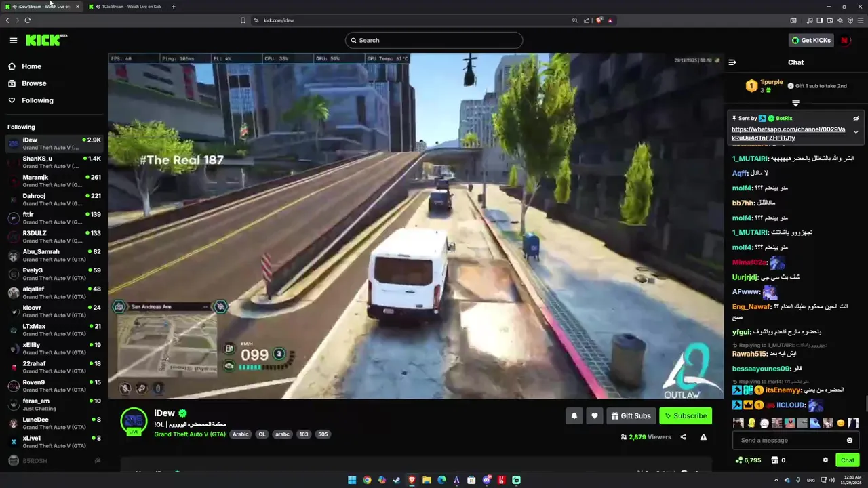Click the Arabic language tag

point(241,434)
